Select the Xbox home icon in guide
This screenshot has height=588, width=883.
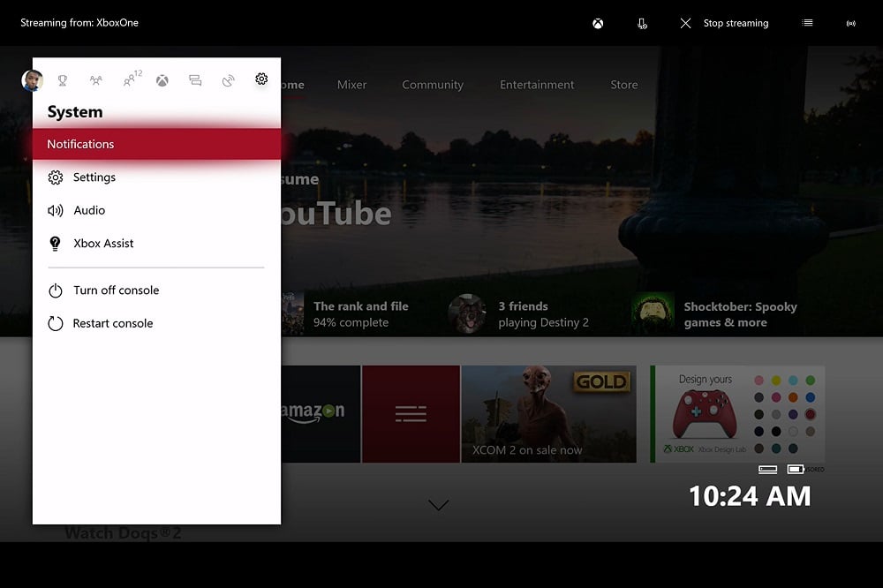162,80
